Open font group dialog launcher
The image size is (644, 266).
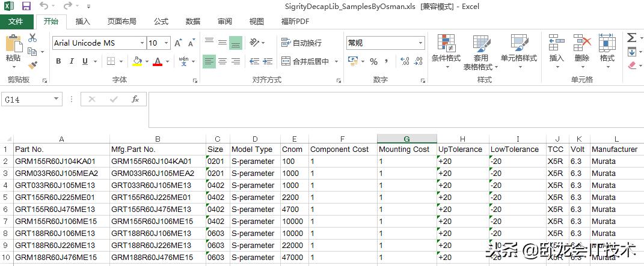[x=195, y=80]
